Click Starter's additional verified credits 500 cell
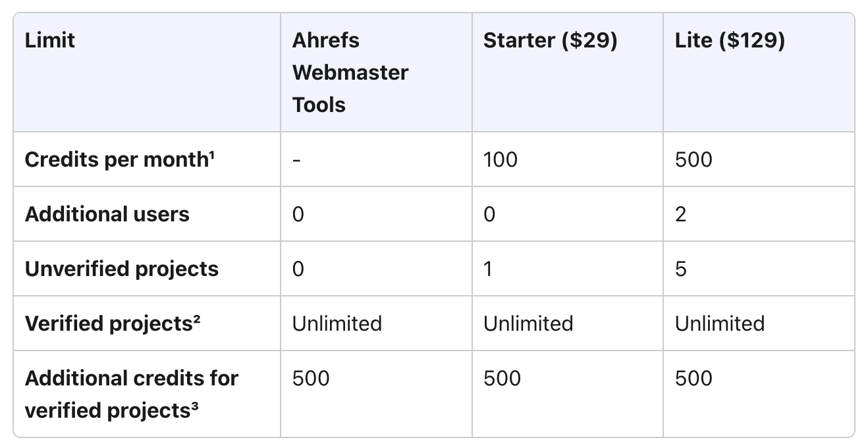The width and height of the screenshot is (868, 448). tap(502, 379)
